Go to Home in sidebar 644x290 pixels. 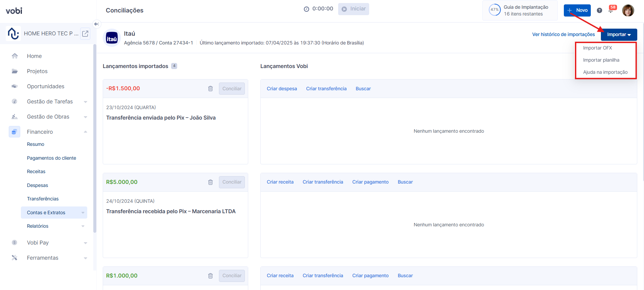pyautogui.click(x=34, y=56)
